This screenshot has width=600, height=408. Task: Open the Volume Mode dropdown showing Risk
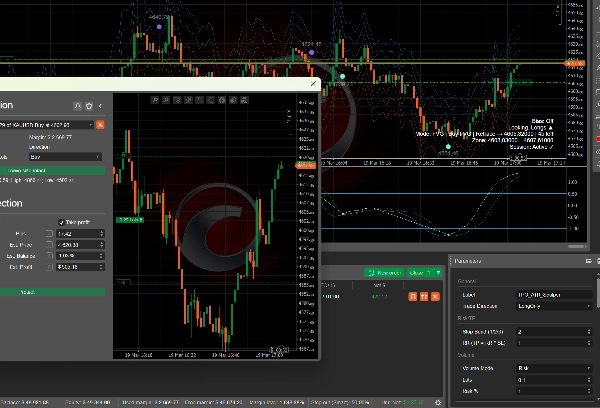click(554, 368)
